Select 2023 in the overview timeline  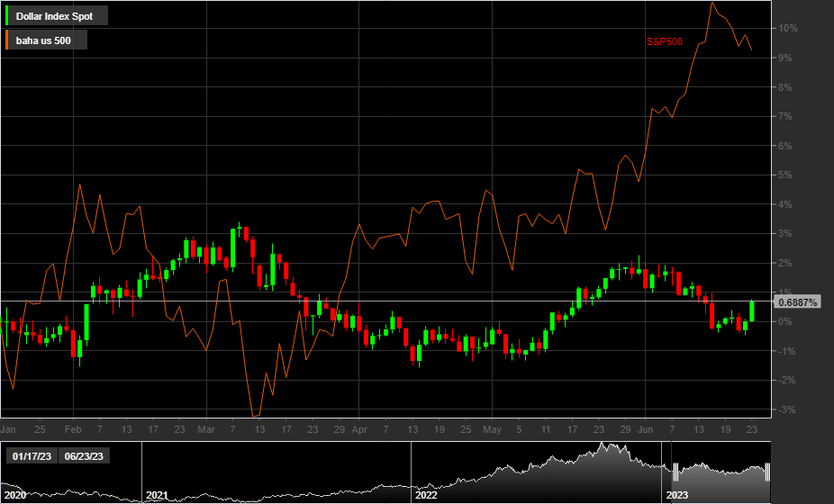point(677,495)
